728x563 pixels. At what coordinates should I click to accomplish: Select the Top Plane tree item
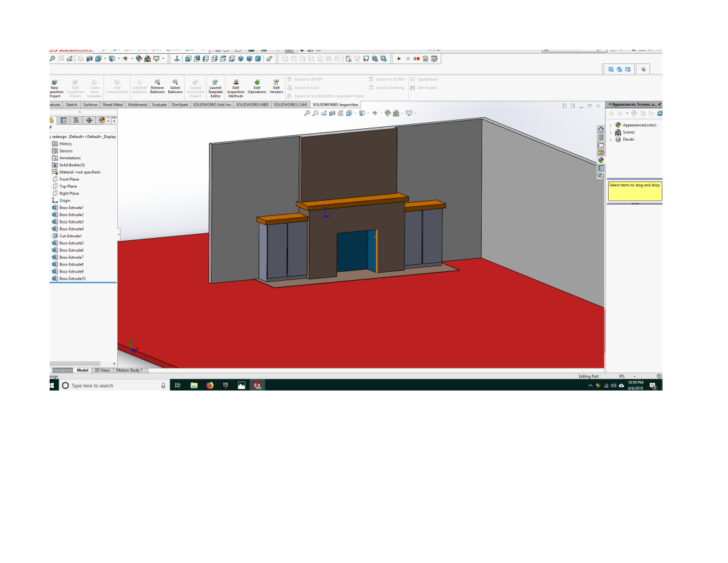pos(65,186)
